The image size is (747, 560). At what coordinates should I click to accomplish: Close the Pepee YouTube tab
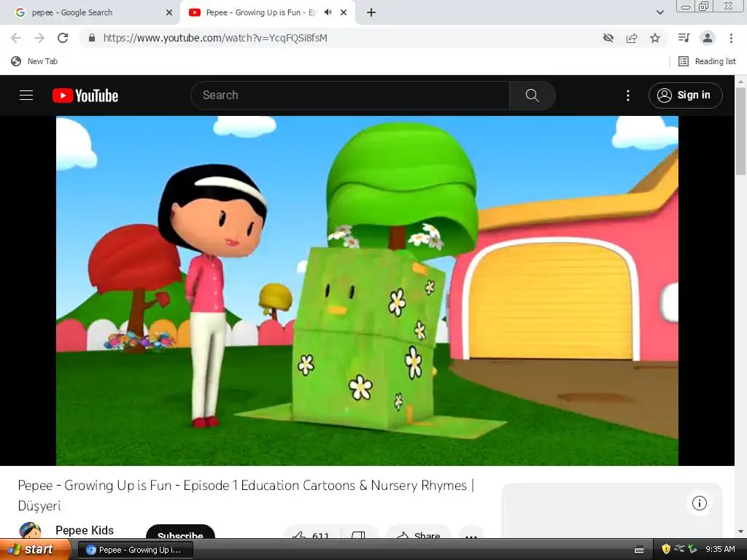click(344, 12)
